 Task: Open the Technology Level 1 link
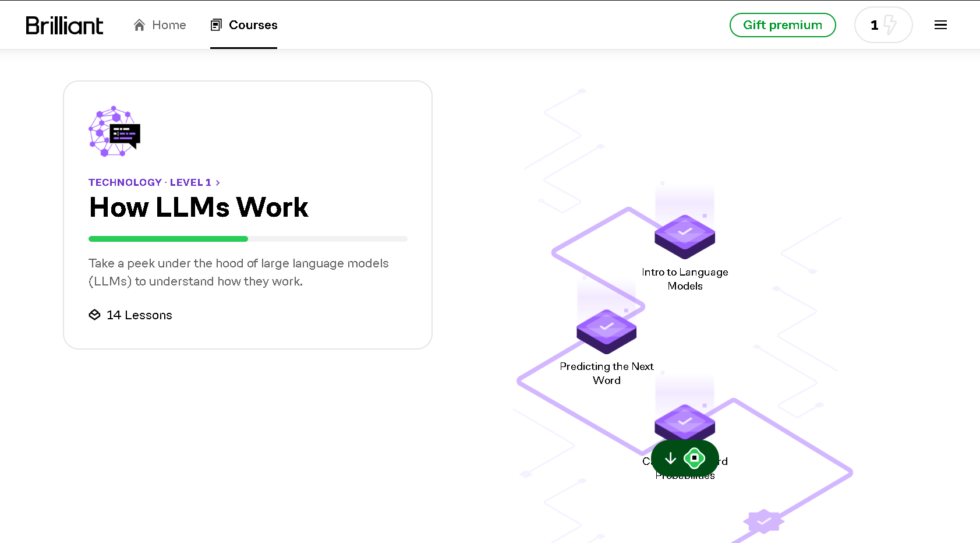pos(154,182)
